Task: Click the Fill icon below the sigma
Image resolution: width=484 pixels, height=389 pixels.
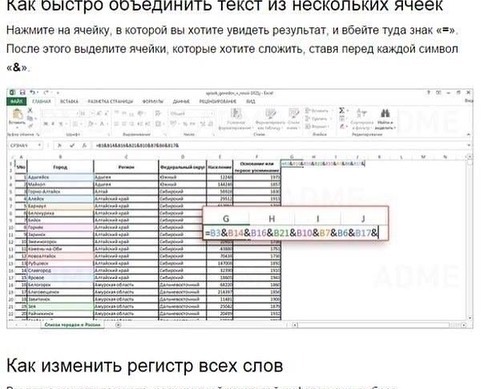Action: point(342,118)
